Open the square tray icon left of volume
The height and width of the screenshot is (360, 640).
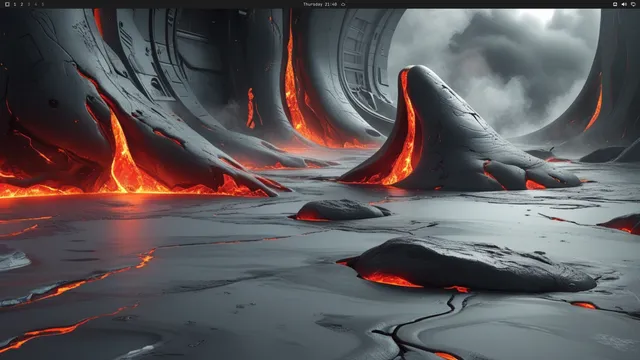point(615,4)
